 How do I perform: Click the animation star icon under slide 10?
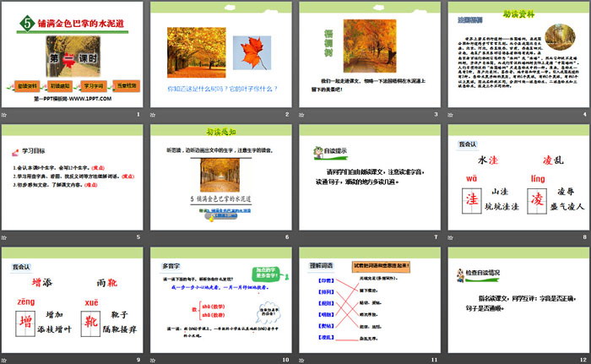(x=153, y=361)
